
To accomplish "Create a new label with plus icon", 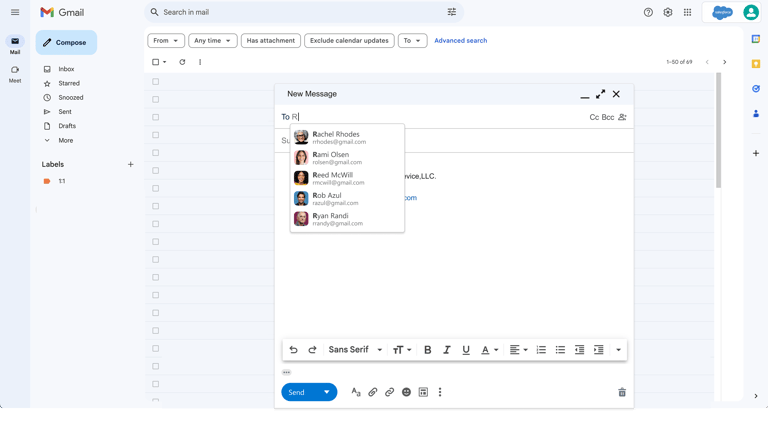I will pos(130,165).
